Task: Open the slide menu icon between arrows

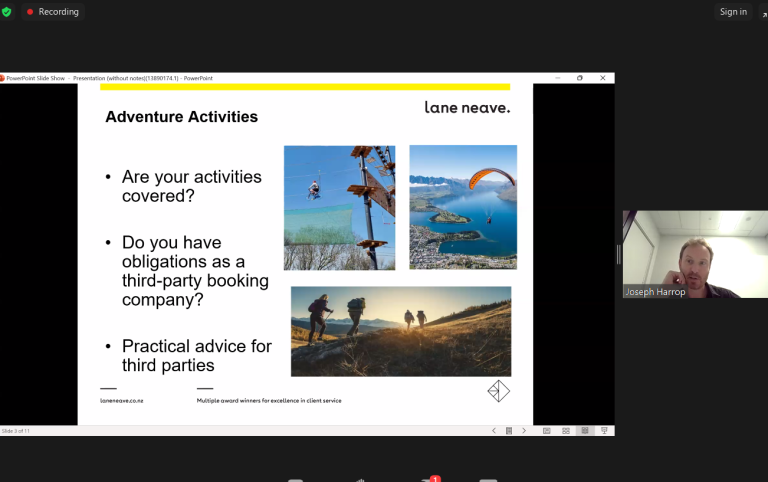Action: click(x=508, y=431)
